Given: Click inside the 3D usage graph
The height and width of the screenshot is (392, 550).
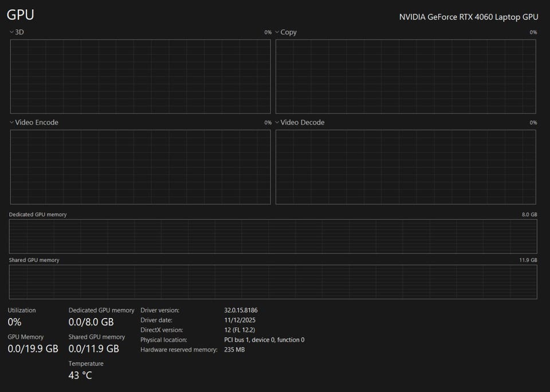Looking at the screenshot, I should coord(140,76).
